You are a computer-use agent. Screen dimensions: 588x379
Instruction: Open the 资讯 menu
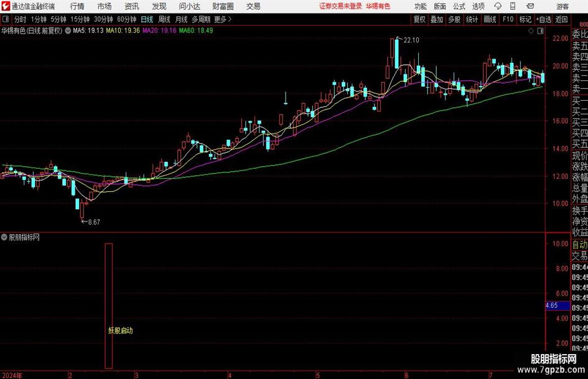[132, 6]
